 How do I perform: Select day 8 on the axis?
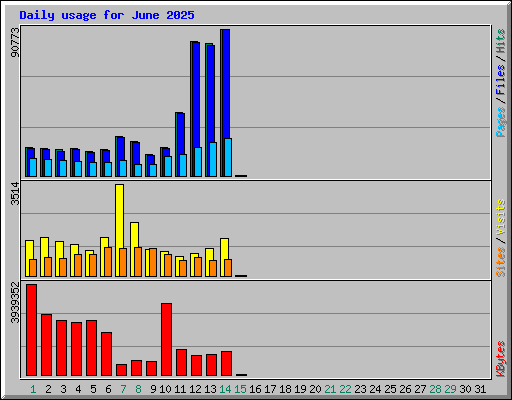click(138, 389)
